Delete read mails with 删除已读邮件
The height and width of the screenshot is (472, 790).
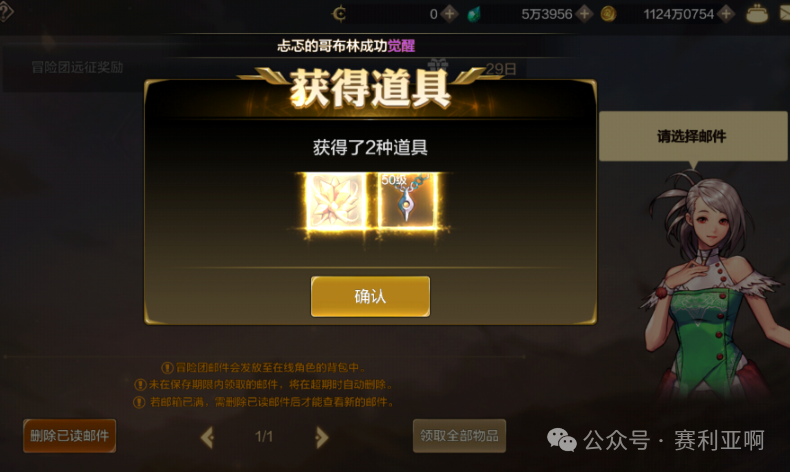click(x=70, y=436)
